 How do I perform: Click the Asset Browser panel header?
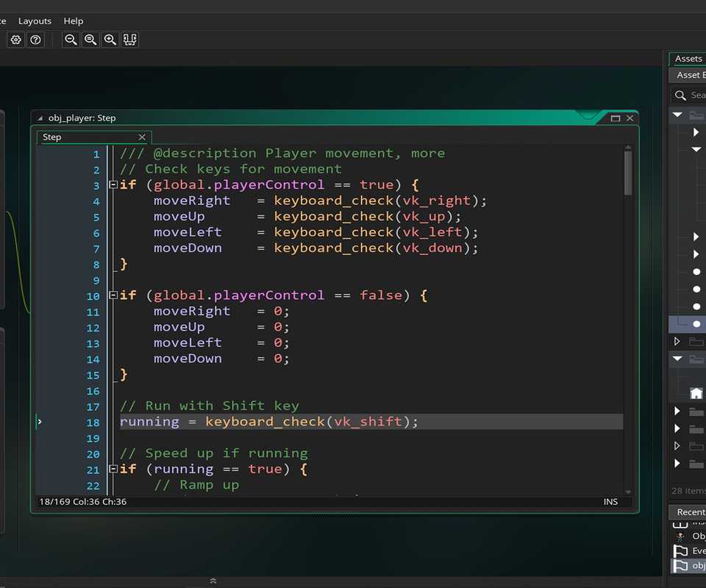[x=688, y=75]
